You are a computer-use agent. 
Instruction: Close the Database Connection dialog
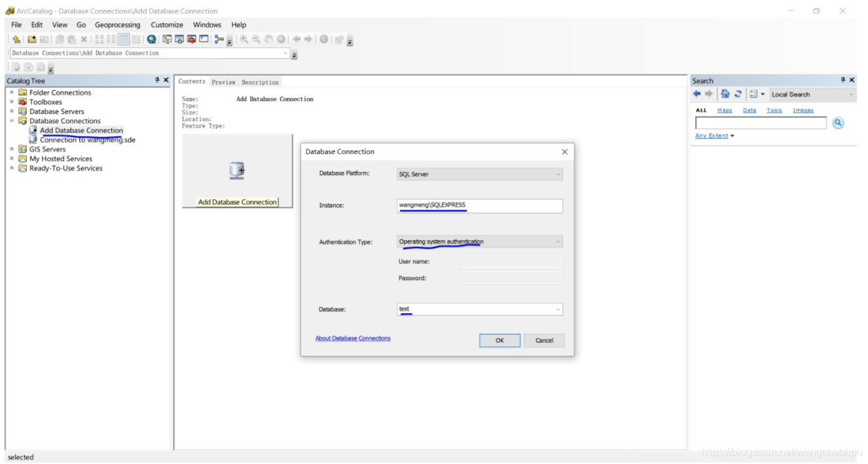(564, 152)
